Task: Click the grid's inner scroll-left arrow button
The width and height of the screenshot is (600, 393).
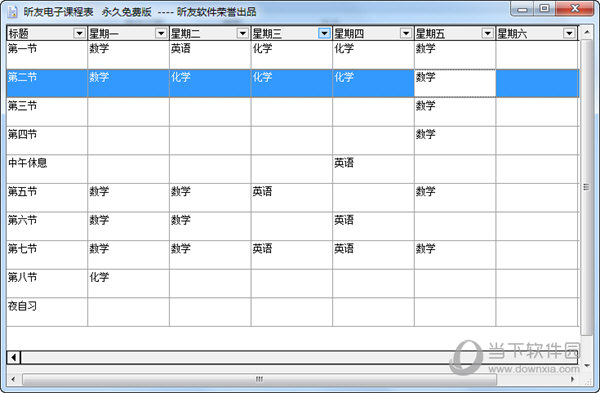Action: (x=14, y=357)
